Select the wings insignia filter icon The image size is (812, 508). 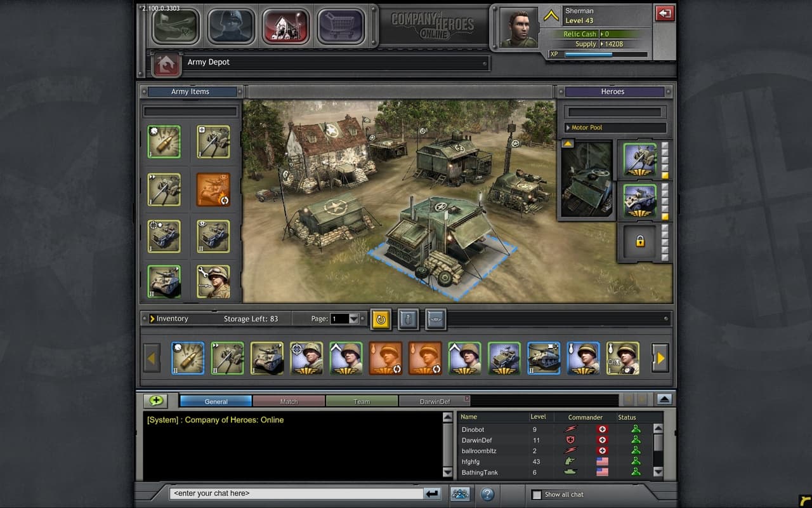pos(435,319)
